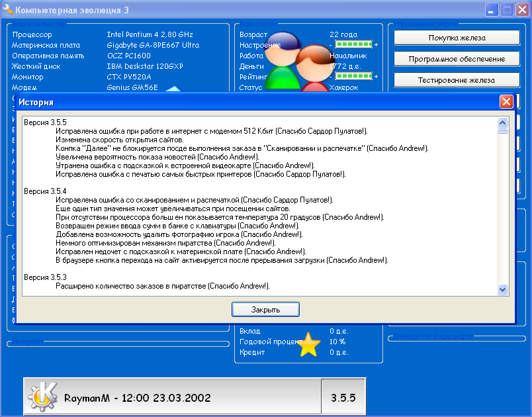This screenshot has width=532, height=417.
Task: Close the История dialog with red X
Action: tap(506, 101)
